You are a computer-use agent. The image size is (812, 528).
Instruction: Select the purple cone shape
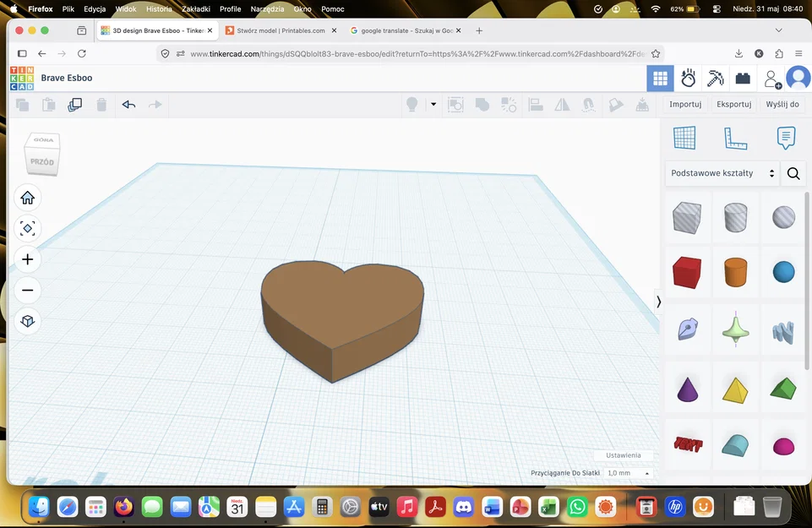coord(687,389)
